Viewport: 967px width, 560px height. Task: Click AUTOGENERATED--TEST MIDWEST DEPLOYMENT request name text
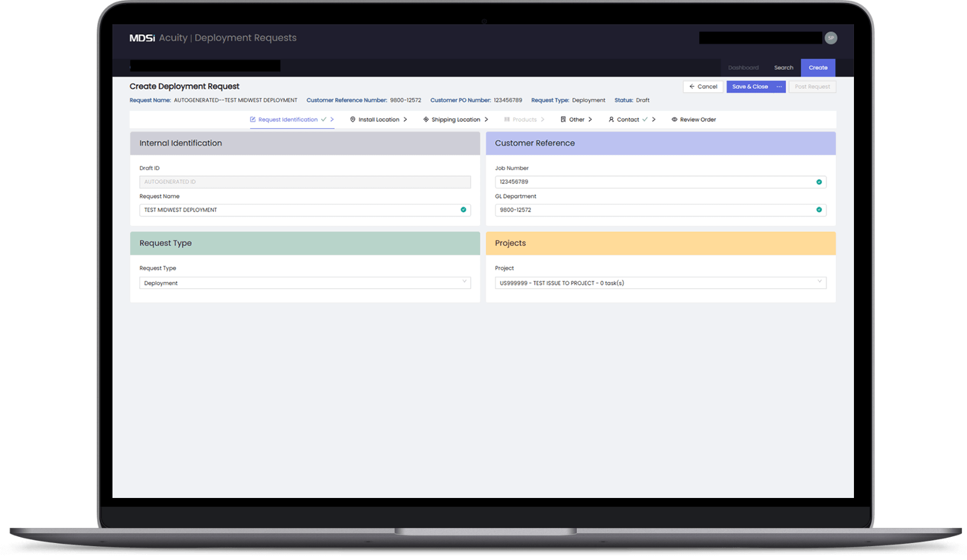coord(235,100)
